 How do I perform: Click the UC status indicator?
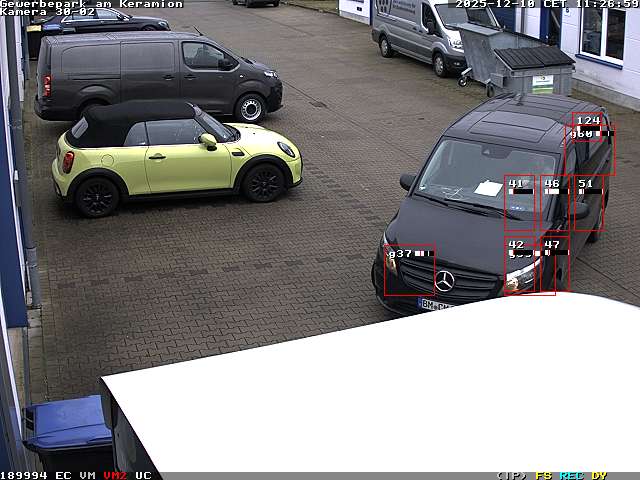(x=143, y=475)
